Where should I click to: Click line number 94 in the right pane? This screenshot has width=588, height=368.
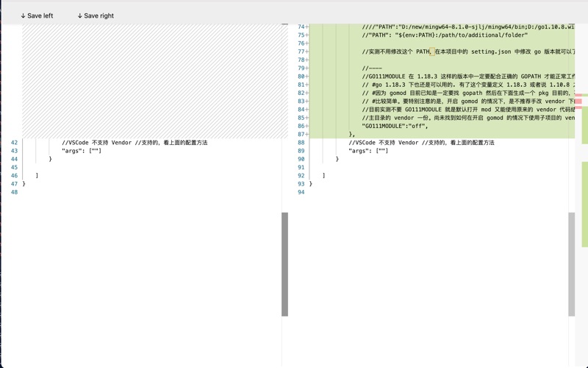(301, 192)
